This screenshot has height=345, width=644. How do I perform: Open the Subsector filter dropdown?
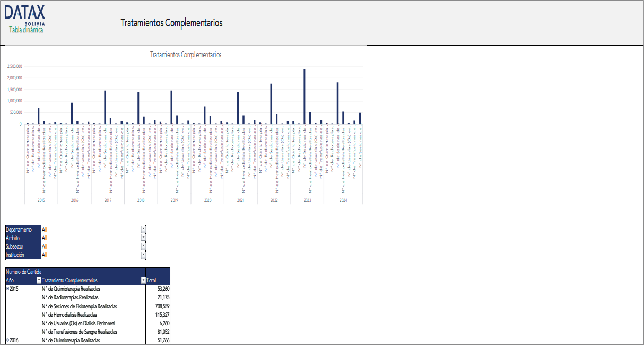point(143,246)
